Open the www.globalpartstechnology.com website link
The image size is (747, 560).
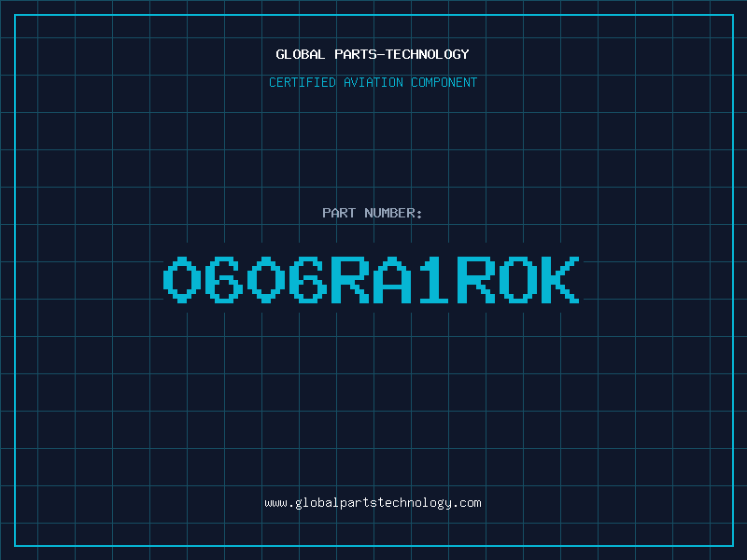point(373,503)
